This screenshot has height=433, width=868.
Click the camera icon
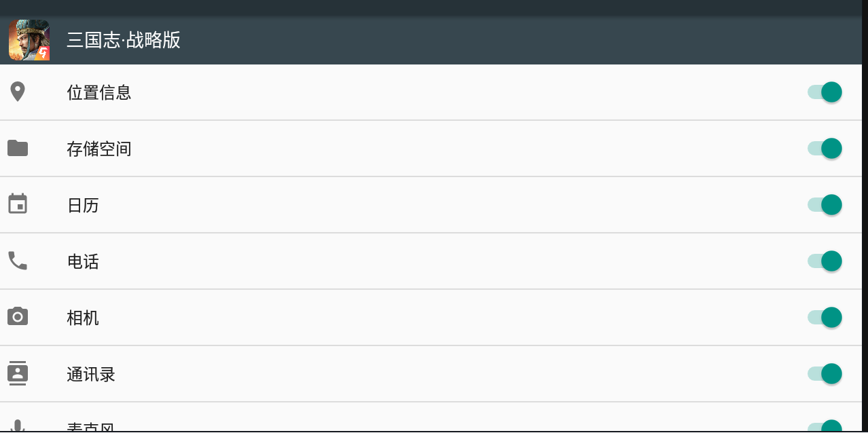coord(18,317)
